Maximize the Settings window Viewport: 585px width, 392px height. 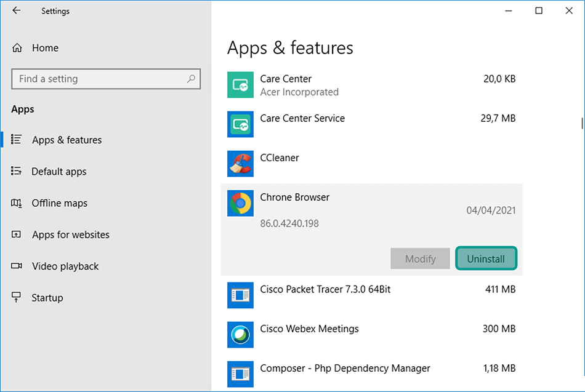point(539,11)
